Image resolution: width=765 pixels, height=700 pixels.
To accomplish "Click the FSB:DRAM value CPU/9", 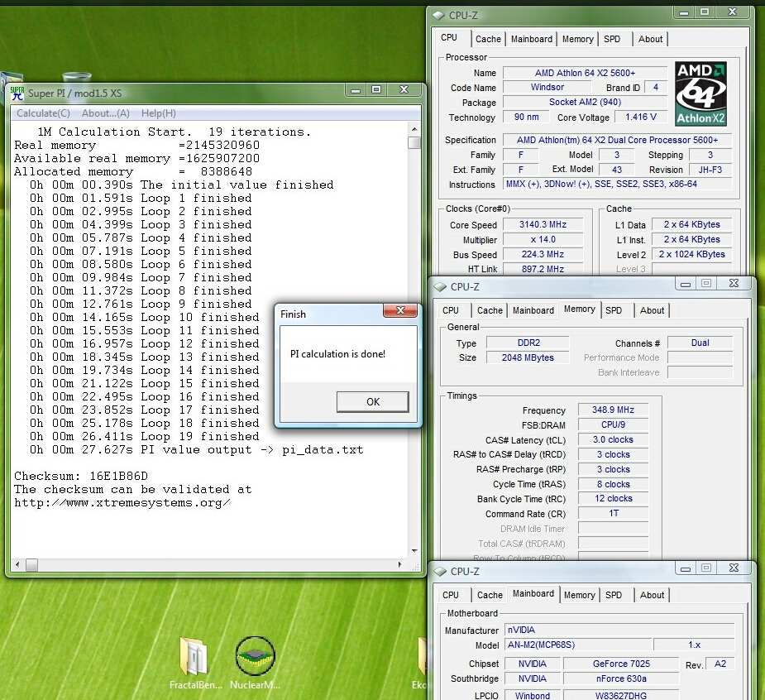I will 614,424.
